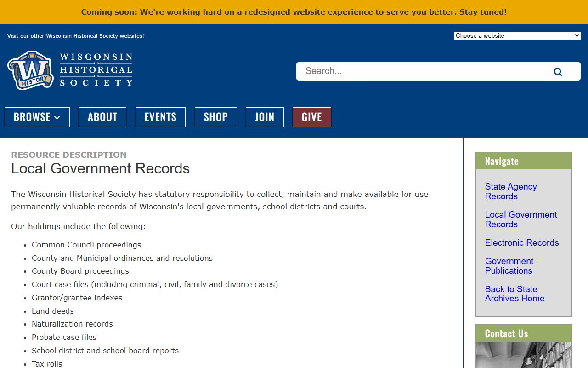
Task: Click 'Visit our other Wisconsin Historical Society websites!' text
Action: 76,36
